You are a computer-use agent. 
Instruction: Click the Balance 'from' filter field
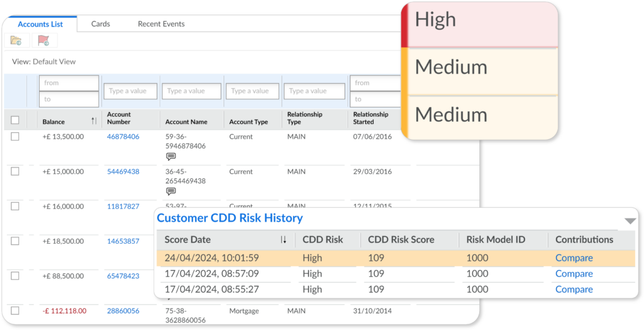[69, 83]
